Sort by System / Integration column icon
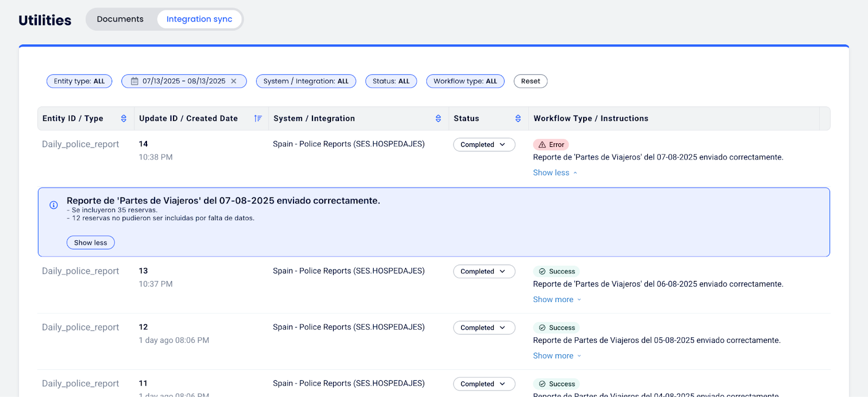 click(438, 118)
